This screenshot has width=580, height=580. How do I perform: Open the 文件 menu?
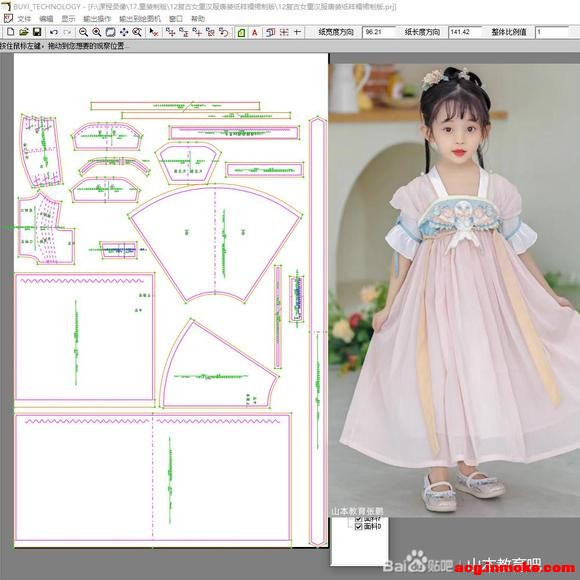point(24,18)
